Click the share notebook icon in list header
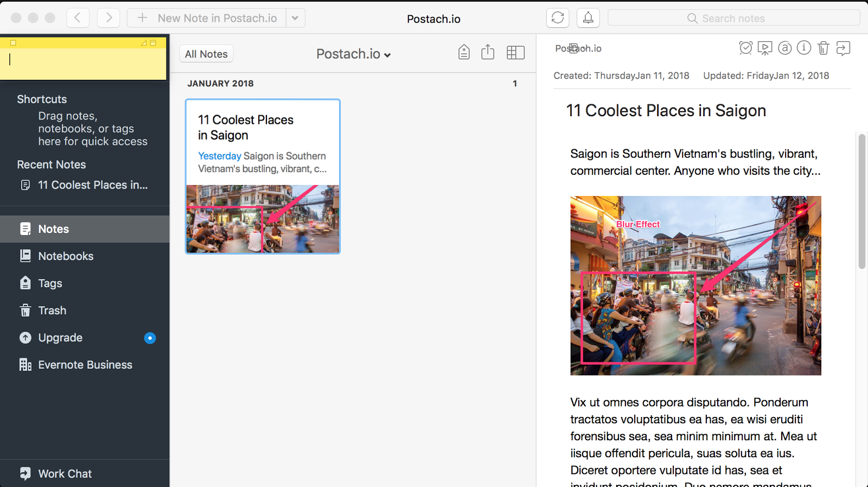The width and height of the screenshot is (868, 487). (488, 52)
